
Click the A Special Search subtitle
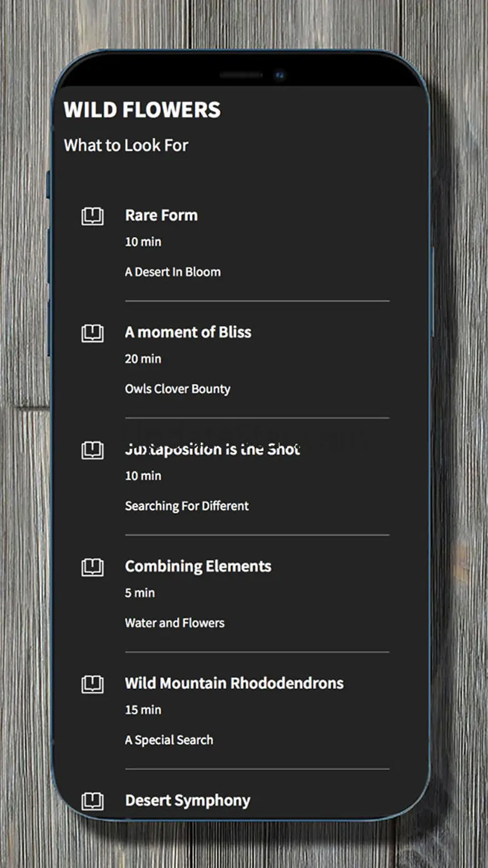click(169, 740)
